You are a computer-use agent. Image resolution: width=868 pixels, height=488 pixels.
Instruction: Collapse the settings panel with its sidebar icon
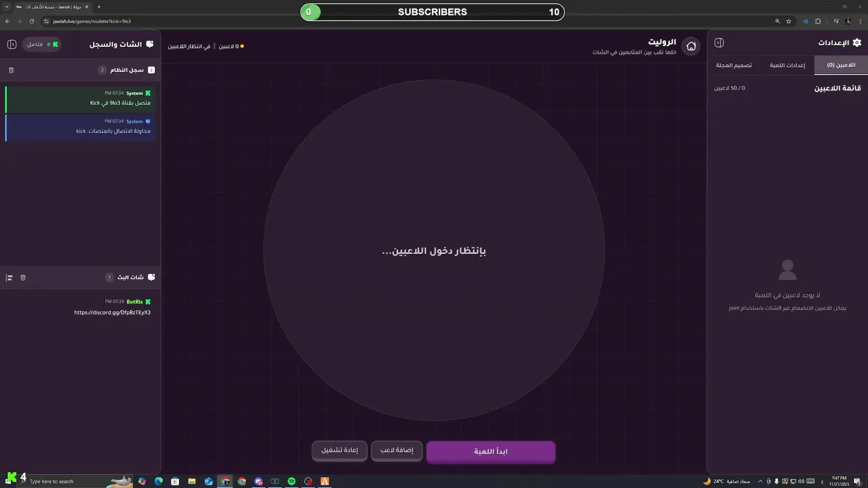719,43
